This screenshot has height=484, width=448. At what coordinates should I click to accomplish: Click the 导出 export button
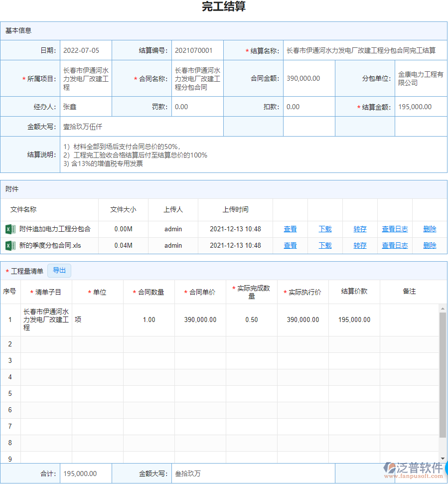[x=59, y=271]
